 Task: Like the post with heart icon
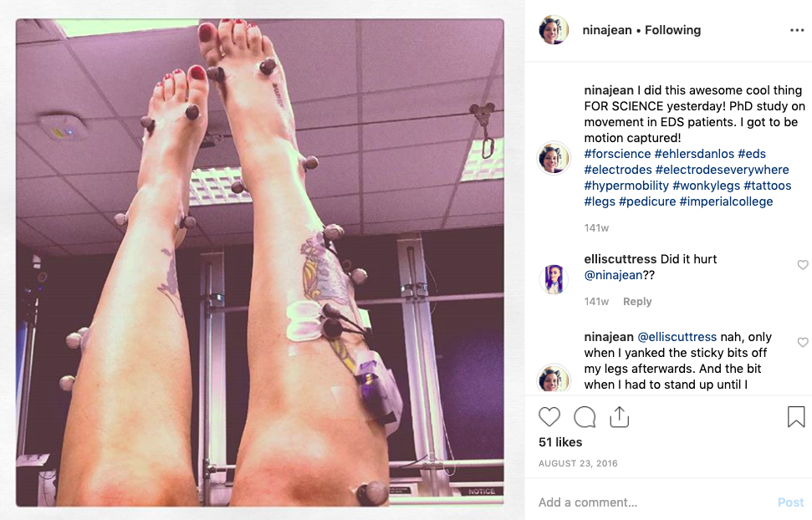pos(549,417)
